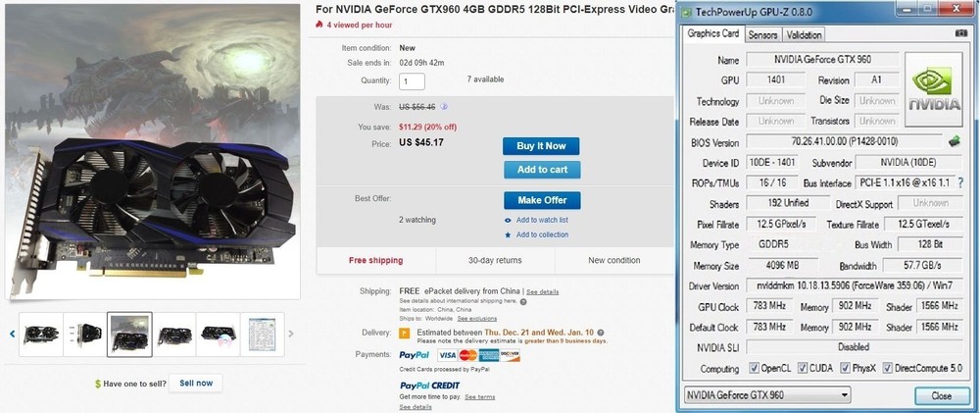Click the eye icon by Add to watch list

(x=508, y=221)
